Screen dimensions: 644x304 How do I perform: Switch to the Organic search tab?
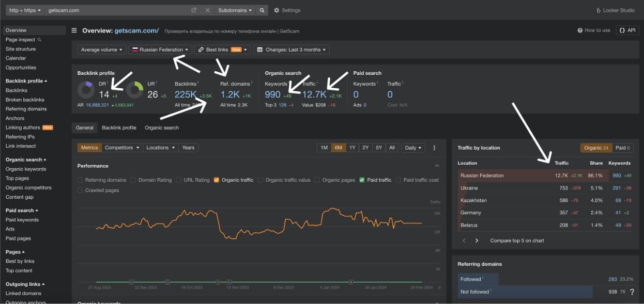coord(162,127)
